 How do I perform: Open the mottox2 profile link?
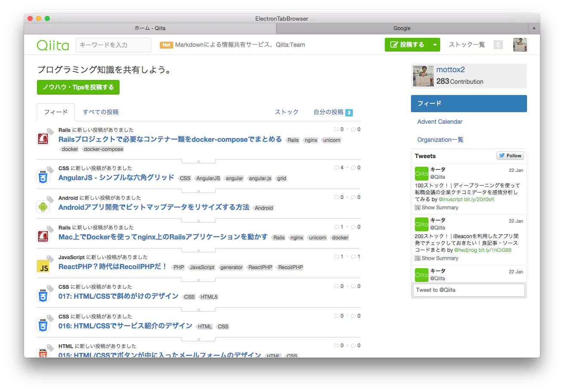coord(451,70)
